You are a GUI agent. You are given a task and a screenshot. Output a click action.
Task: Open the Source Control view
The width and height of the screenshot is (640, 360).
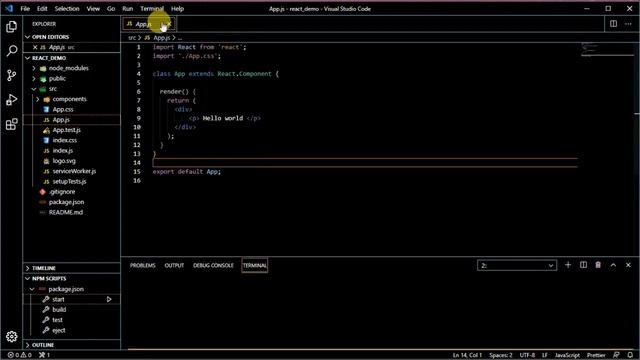(x=11, y=75)
